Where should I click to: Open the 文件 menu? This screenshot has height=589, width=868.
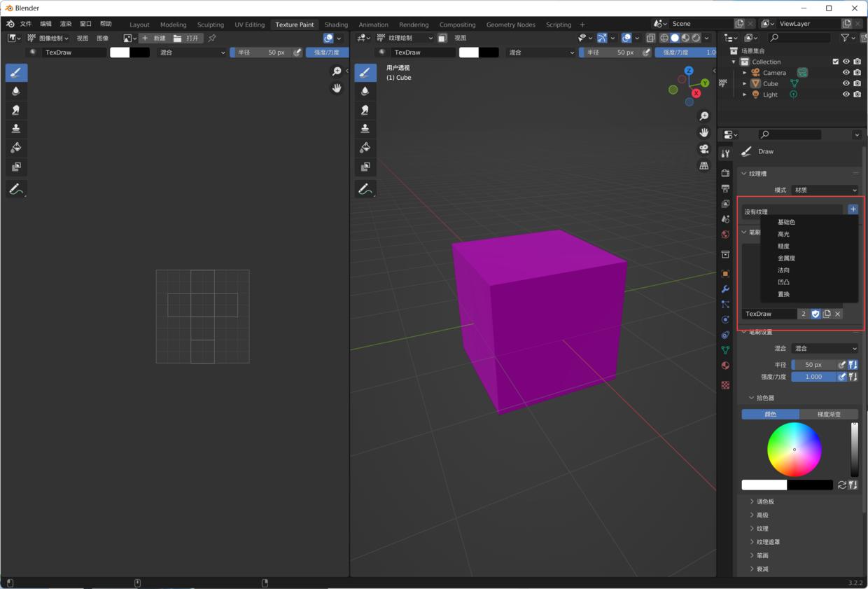[26, 24]
